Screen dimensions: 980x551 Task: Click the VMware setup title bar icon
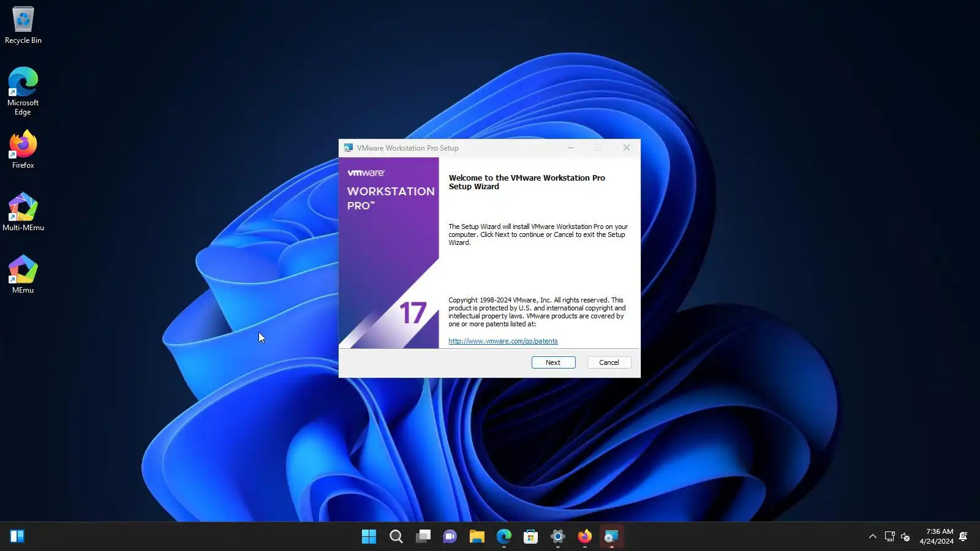pos(348,148)
